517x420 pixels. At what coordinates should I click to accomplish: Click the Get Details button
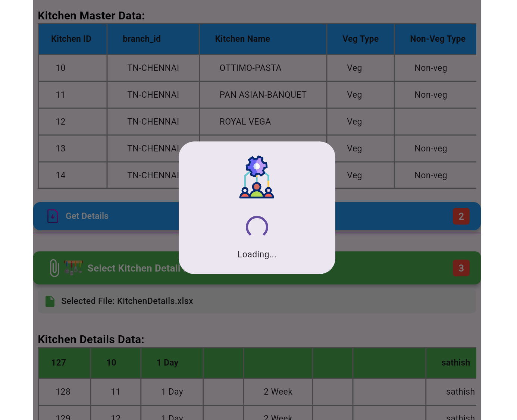[257, 216]
